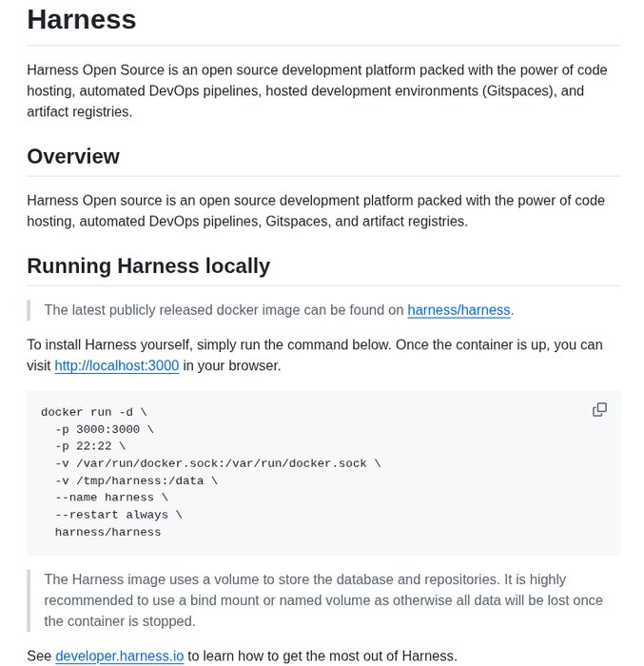Viewport: 644px width, 666px height.
Task: Click the 'docker run -d' code line
Action: [x=93, y=412]
